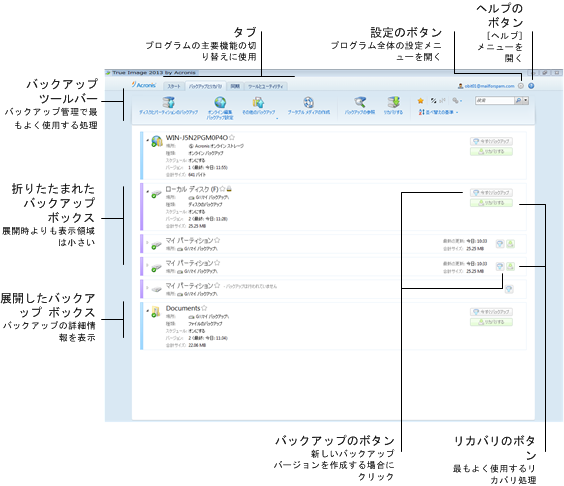Switch to the スタート tab
564x486 pixels.
(x=174, y=86)
